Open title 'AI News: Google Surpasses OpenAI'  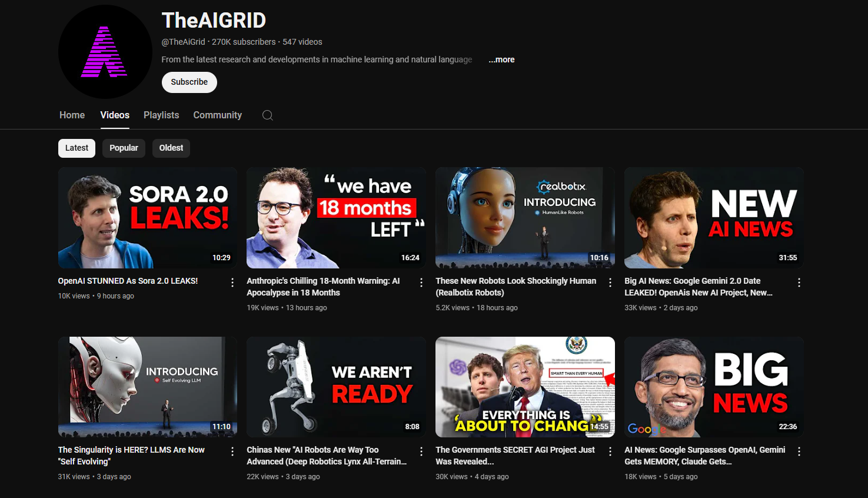point(705,456)
